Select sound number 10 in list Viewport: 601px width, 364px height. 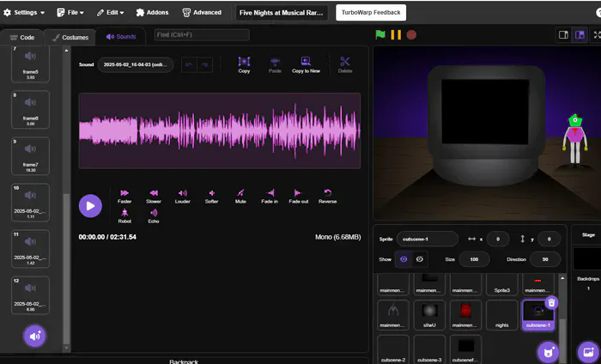pos(30,203)
